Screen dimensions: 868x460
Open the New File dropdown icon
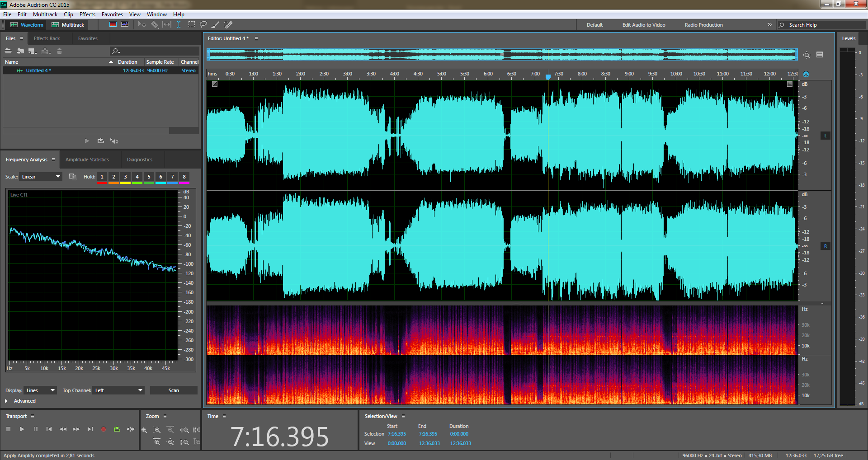(33, 51)
